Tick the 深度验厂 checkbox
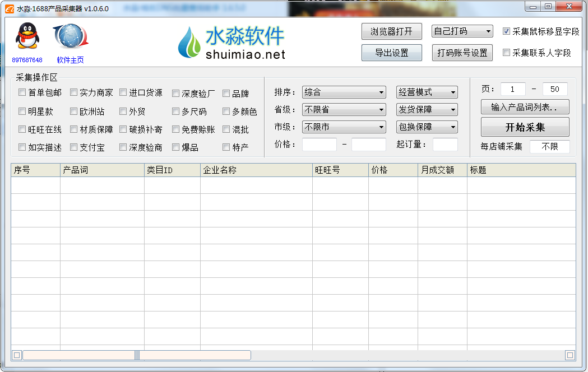Viewport: 588px width, 372px height. (x=175, y=94)
